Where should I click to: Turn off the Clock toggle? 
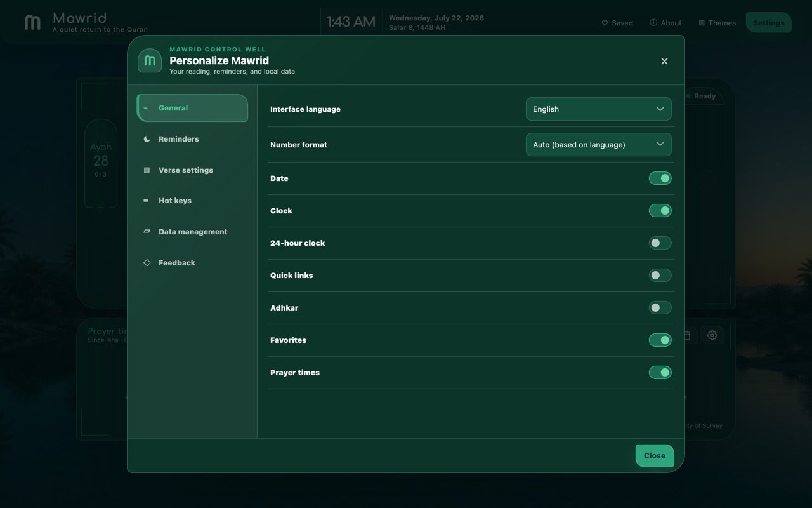660,211
